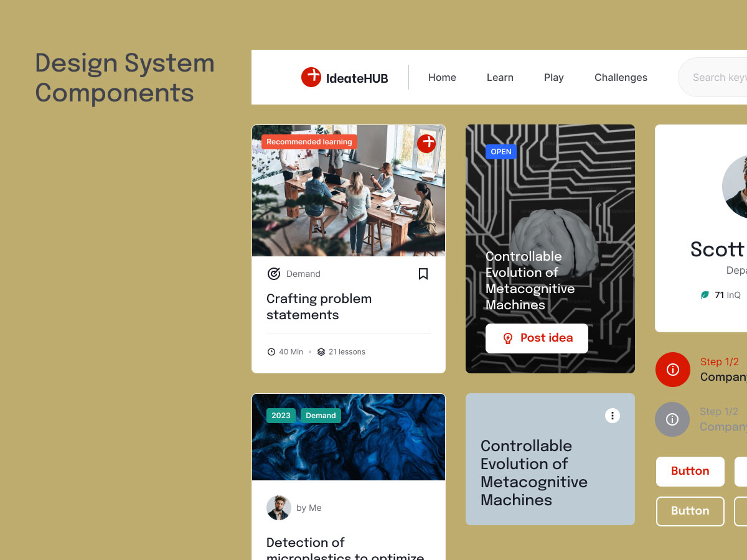Click the red Step 1/2 info icon

[x=672, y=370]
